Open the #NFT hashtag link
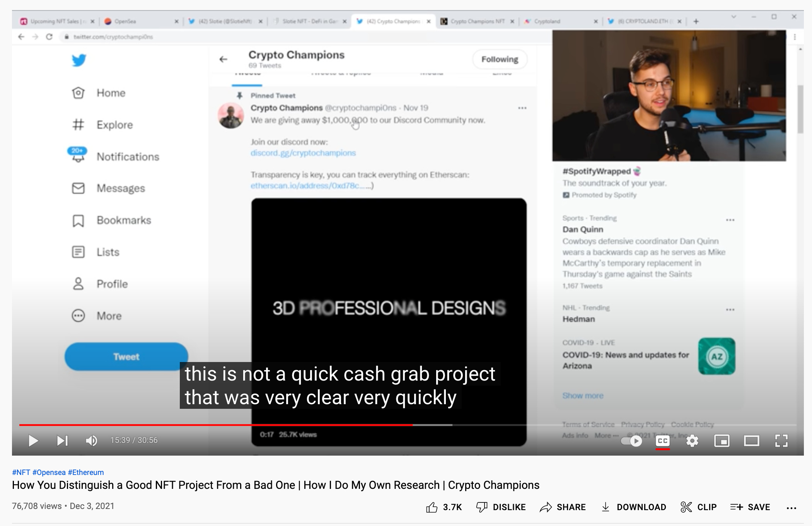The height and width of the screenshot is (526, 812). tap(21, 472)
